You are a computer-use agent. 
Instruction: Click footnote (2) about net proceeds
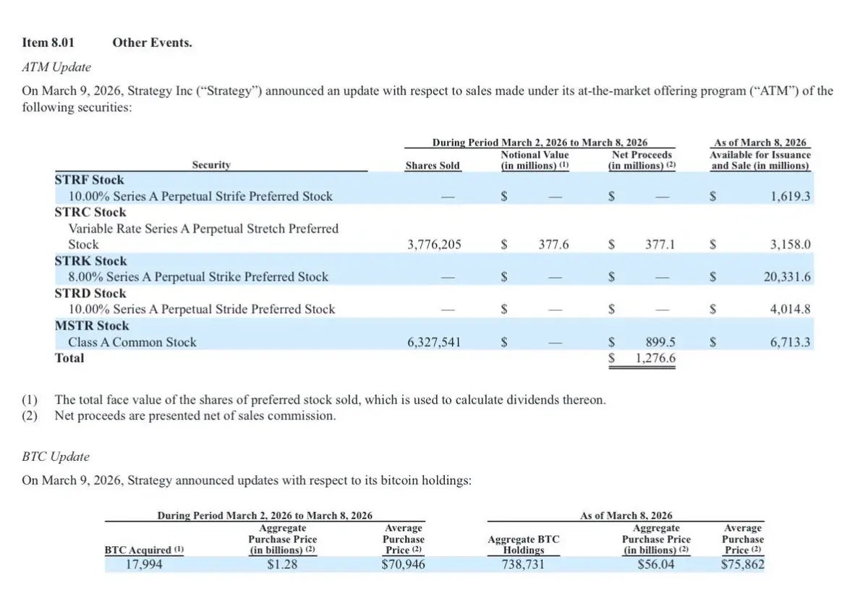[179, 416]
